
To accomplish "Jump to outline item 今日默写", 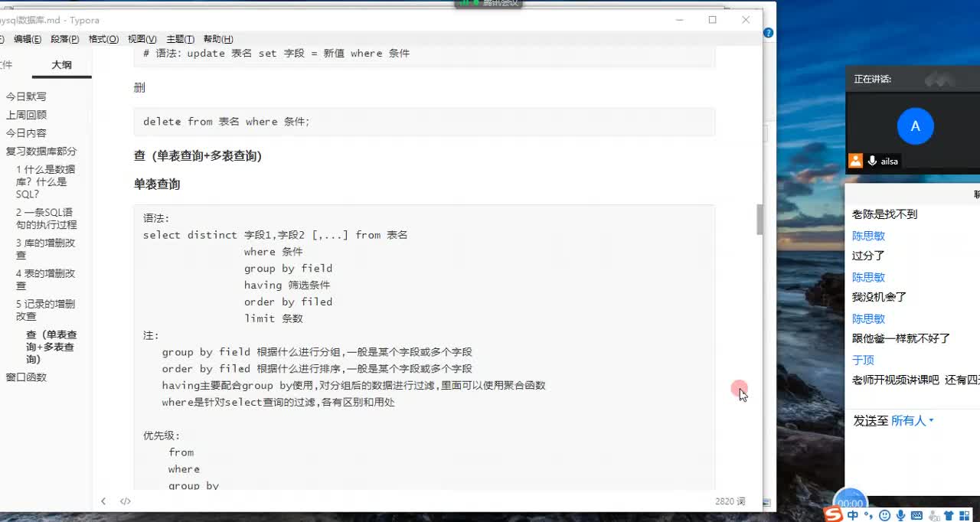I will point(26,96).
